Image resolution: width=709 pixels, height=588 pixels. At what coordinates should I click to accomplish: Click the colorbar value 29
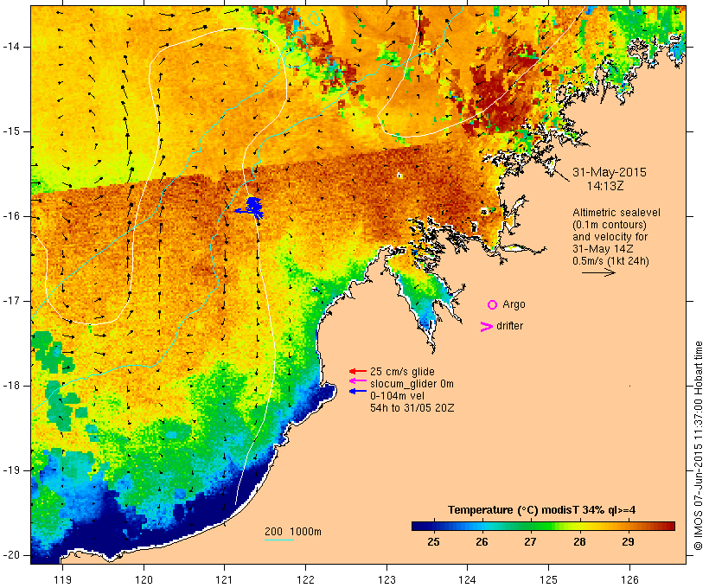[x=628, y=542]
